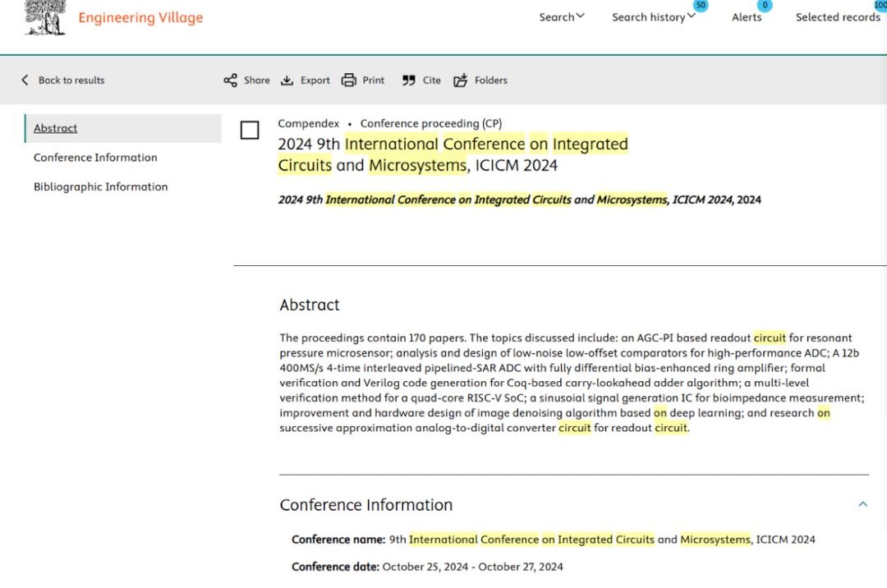Collapse the Conference Information section
Viewport: 887px width, 588px height.
tap(862, 504)
